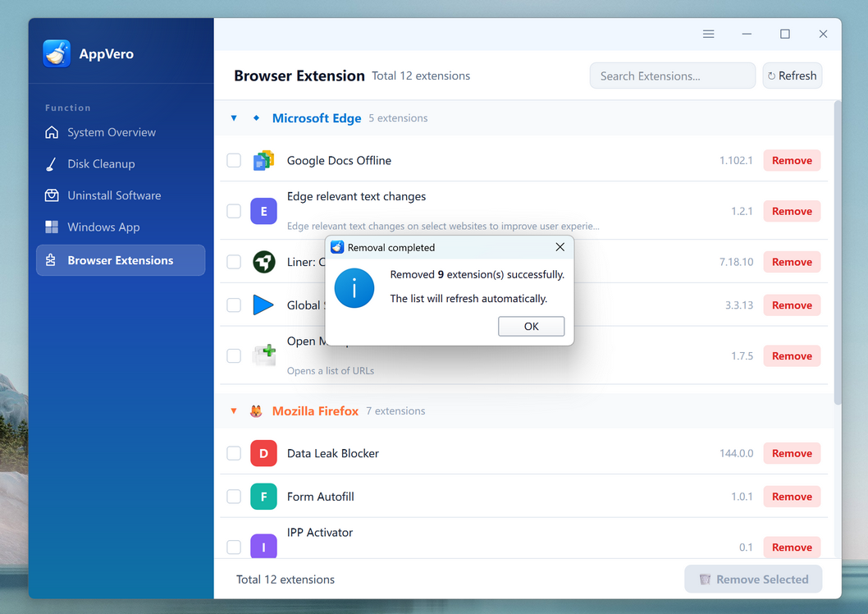868x614 pixels.
Task: Click the Mozilla Firefox group heading
Action: [x=316, y=410]
